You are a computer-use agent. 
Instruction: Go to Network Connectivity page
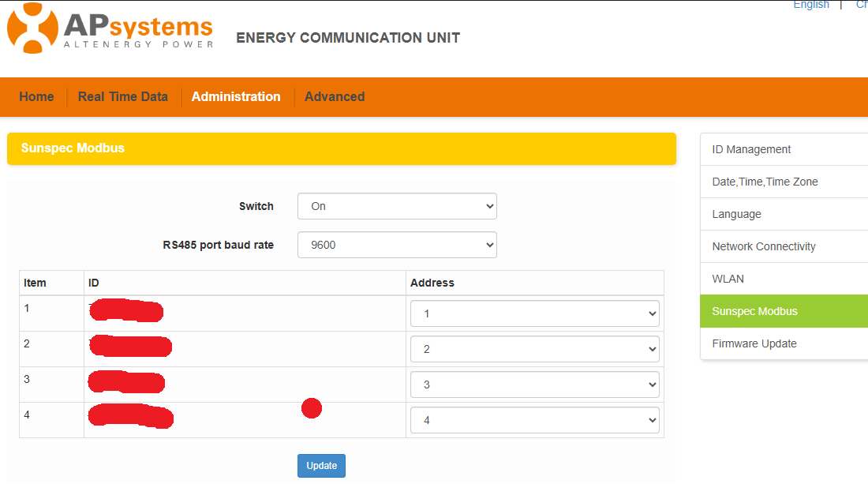click(764, 246)
